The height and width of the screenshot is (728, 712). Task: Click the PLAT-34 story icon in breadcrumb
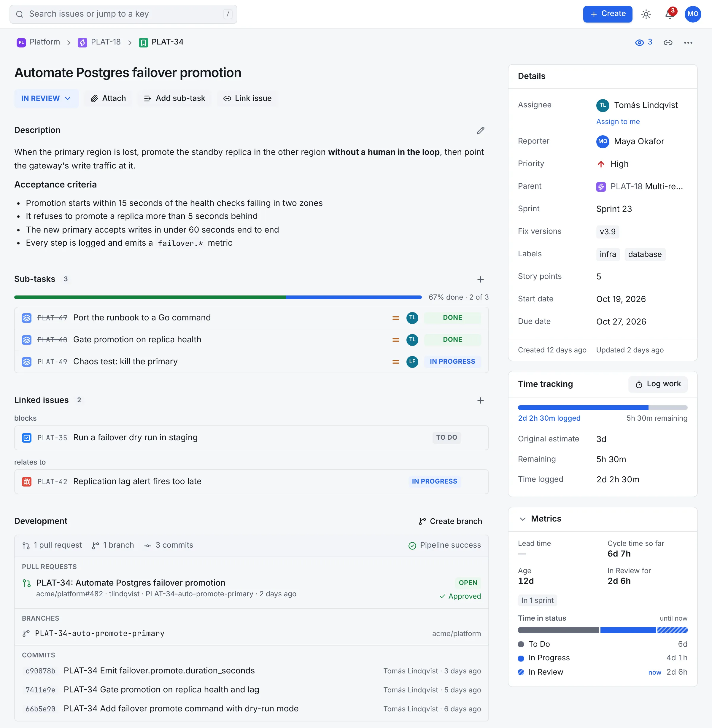click(143, 42)
